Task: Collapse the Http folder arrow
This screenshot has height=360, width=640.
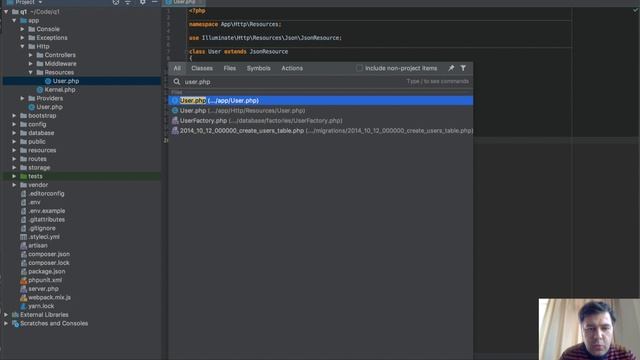Action: point(22,47)
